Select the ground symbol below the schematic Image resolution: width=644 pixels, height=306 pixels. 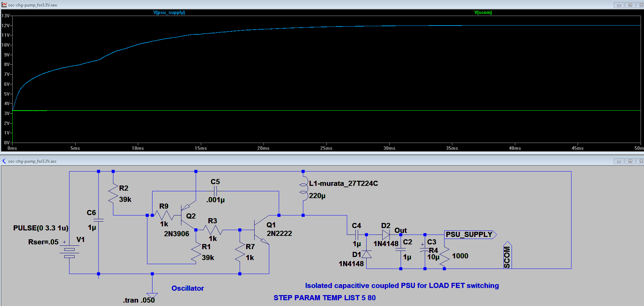[152, 295]
